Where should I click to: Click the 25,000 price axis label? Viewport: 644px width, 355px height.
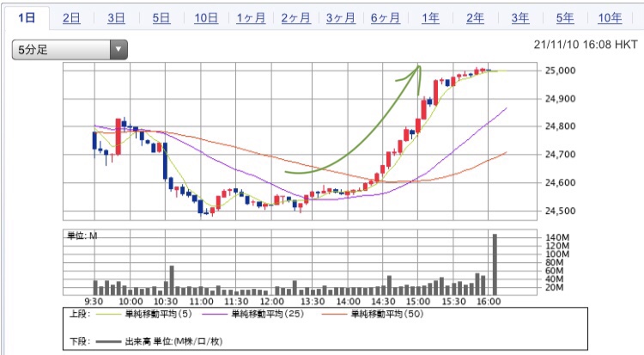(x=560, y=70)
